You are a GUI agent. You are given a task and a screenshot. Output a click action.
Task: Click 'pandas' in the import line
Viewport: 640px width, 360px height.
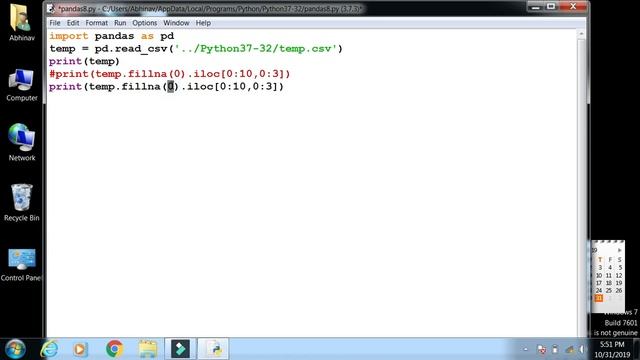(114, 36)
